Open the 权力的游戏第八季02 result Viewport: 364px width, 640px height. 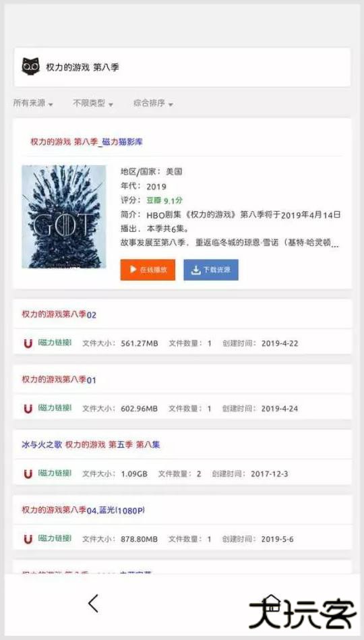pos(59,314)
